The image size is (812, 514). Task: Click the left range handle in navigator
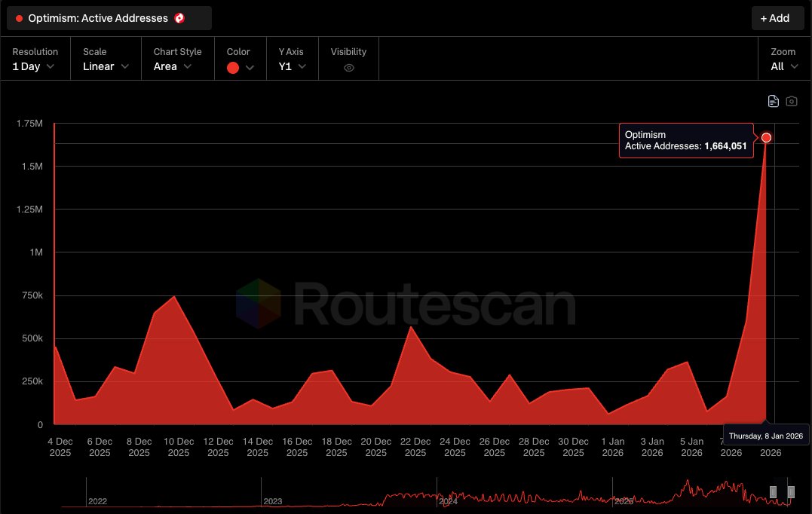773,491
